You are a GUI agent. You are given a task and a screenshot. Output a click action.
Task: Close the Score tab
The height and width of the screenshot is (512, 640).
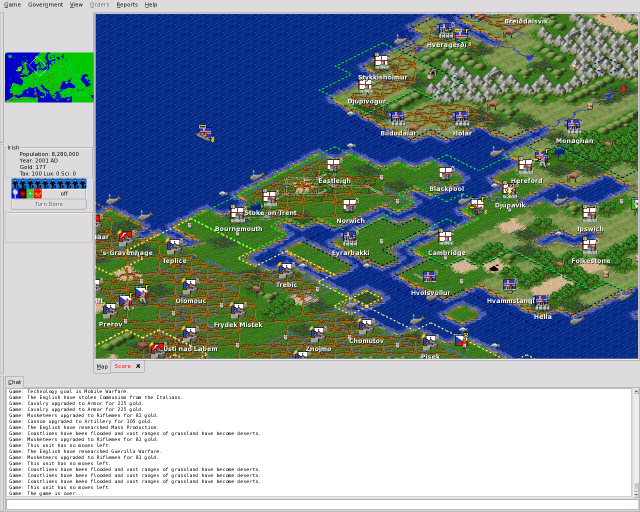tap(138, 366)
